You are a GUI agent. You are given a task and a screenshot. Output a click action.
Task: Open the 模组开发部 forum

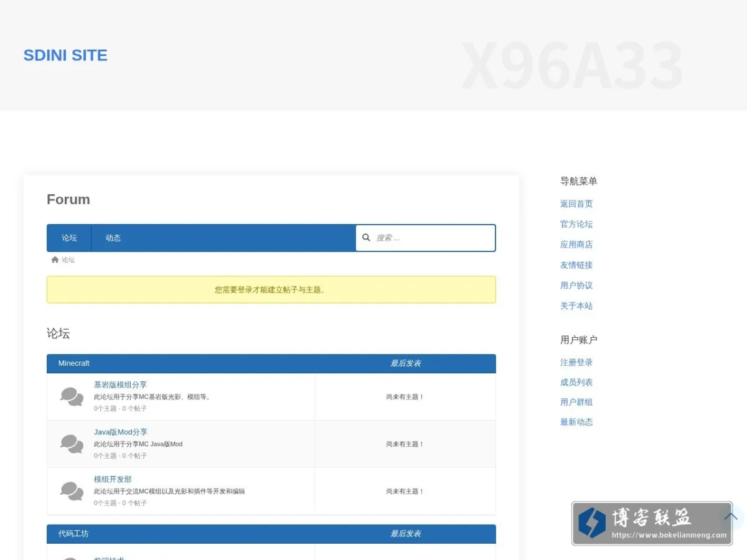pyautogui.click(x=113, y=480)
